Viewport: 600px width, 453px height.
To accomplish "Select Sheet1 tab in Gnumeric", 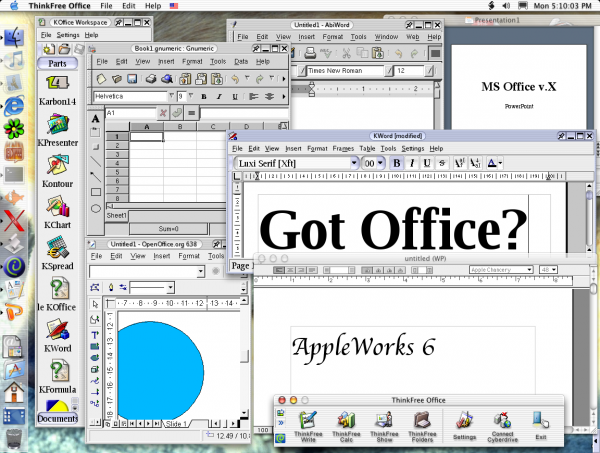I will [116, 215].
